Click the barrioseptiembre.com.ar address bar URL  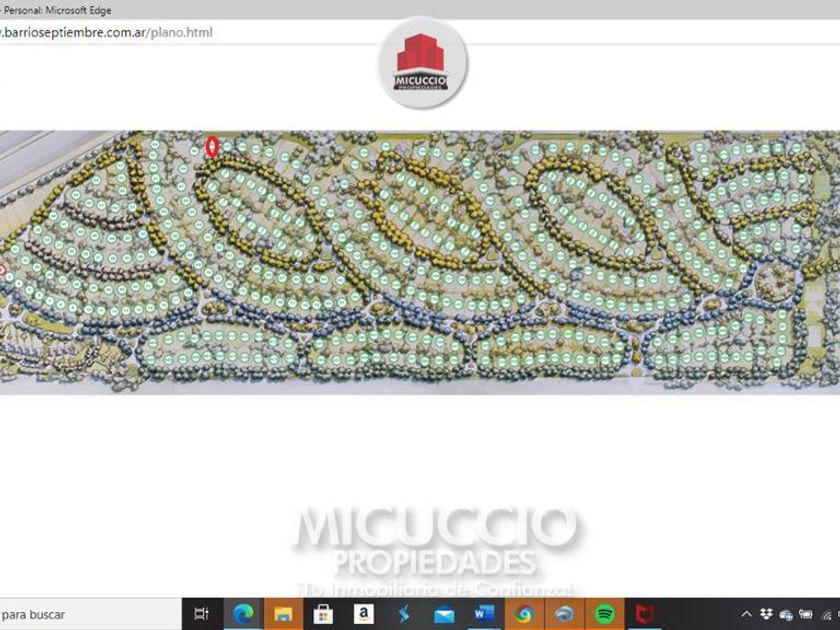106,33
